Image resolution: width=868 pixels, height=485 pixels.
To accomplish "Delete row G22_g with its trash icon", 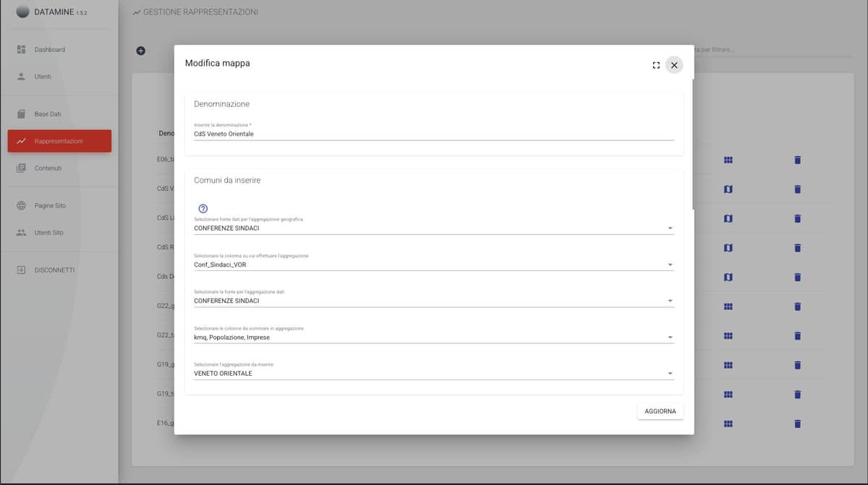I will pyautogui.click(x=798, y=306).
